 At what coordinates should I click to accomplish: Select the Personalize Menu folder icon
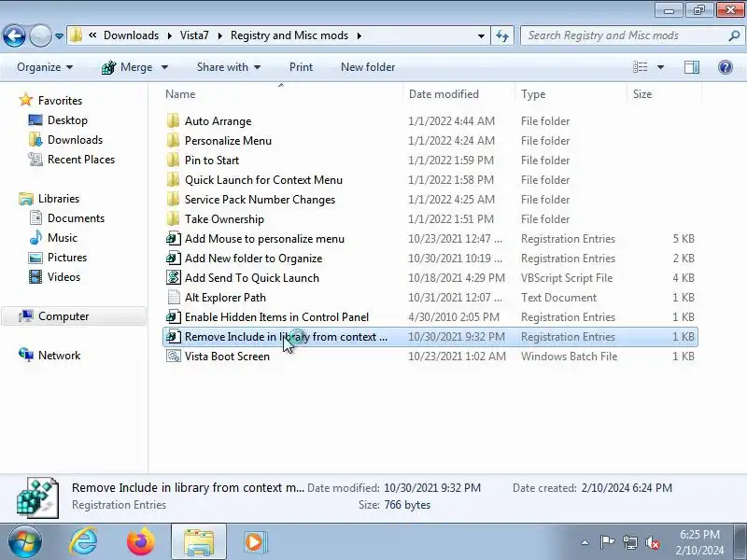[x=173, y=141]
